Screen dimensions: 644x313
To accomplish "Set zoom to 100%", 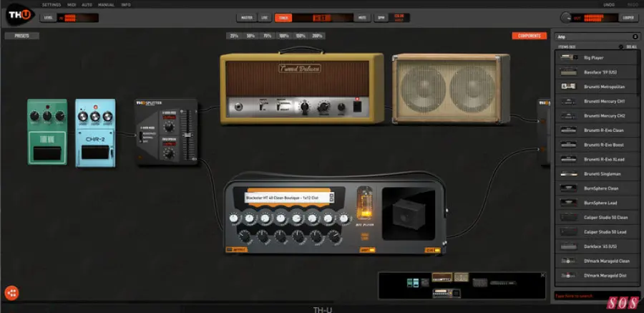I will coord(284,36).
